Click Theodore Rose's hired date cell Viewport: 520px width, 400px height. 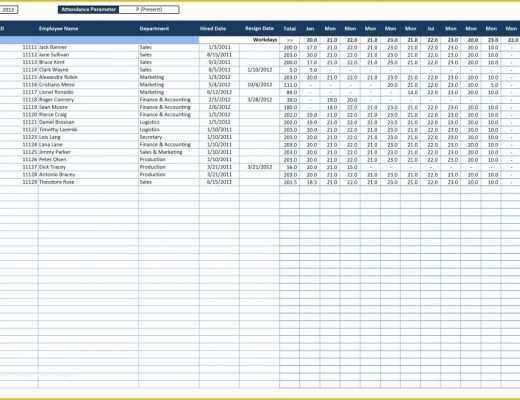(x=219, y=182)
